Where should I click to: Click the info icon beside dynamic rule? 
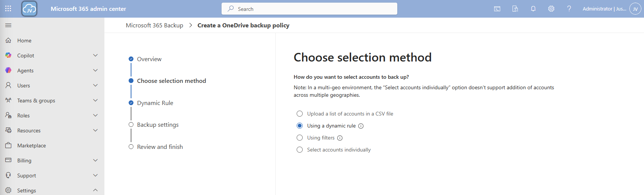[x=361, y=126]
